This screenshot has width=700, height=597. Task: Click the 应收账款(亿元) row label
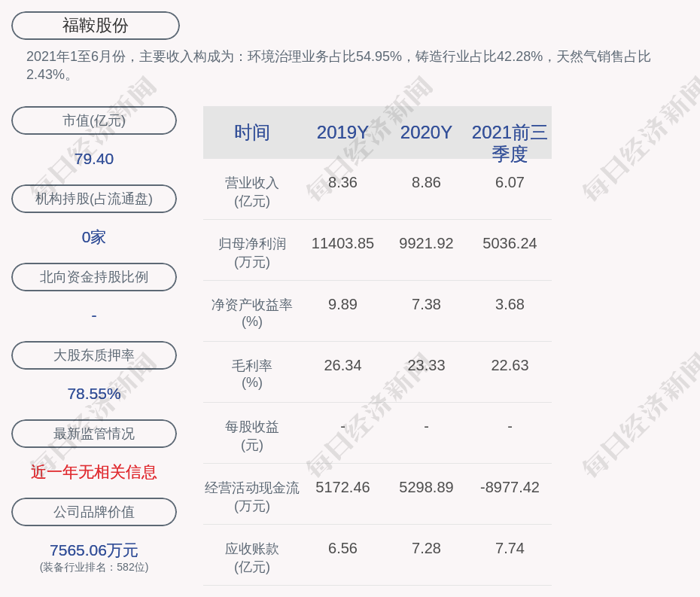[252, 558]
